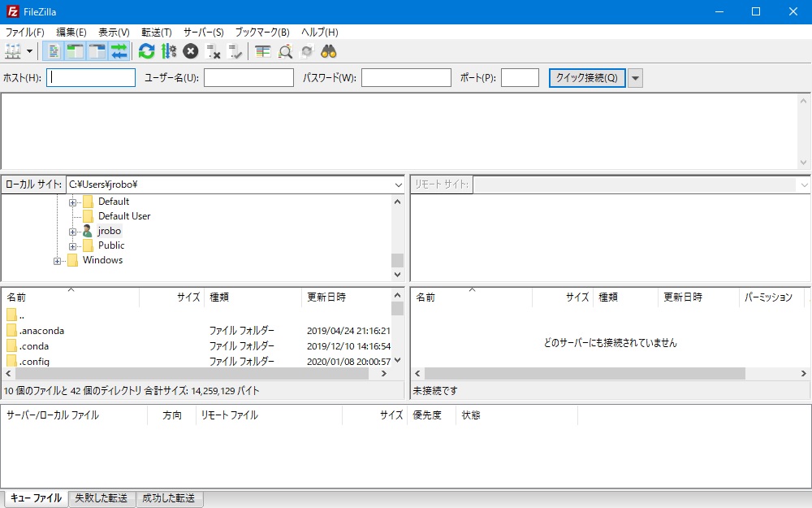Focus the ポート(P) port field
The height and width of the screenshot is (508, 812).
520,78
